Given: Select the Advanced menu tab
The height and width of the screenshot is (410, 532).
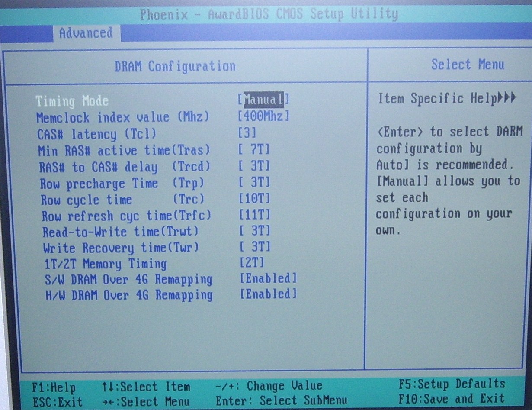Looking at the screenshot, I should pyautogui.click(x=86, y=33).
